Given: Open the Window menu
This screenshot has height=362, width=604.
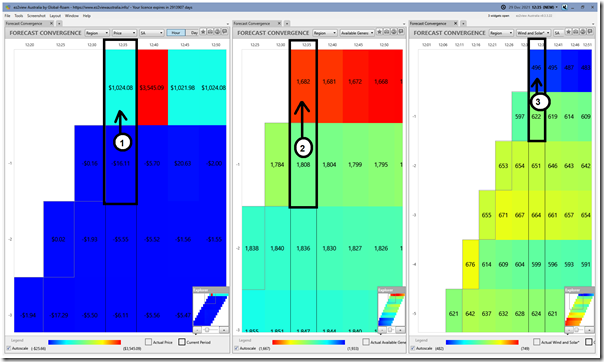Looking at the screenshot, I should click(x=72, y=16).
